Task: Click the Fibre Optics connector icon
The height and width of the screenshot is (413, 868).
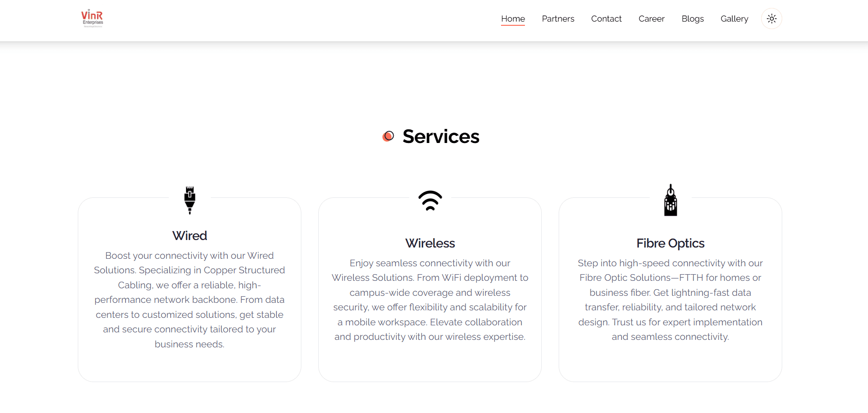Action: click(671, 200)
